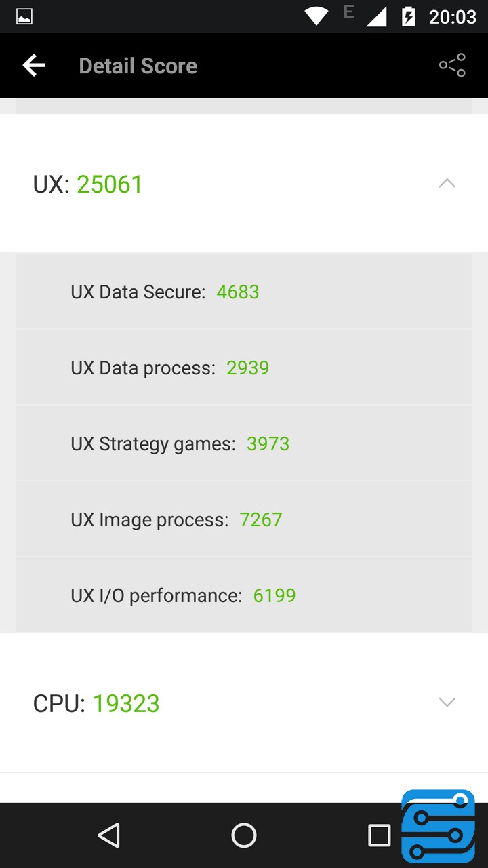Viewport: 488px width, 868px height.
Task: Collapse the UX section chevron
Action: 447,184
